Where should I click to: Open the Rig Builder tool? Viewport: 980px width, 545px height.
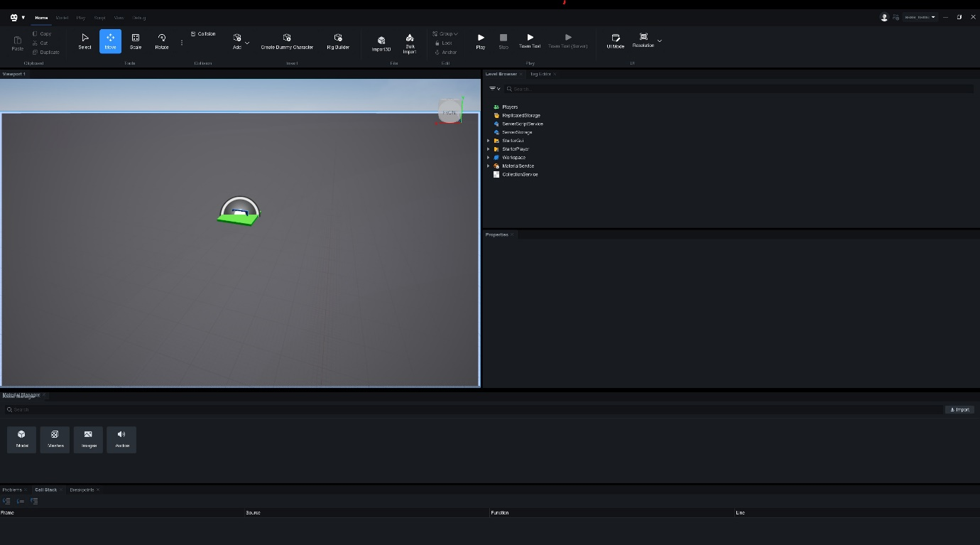click(338, 41)
